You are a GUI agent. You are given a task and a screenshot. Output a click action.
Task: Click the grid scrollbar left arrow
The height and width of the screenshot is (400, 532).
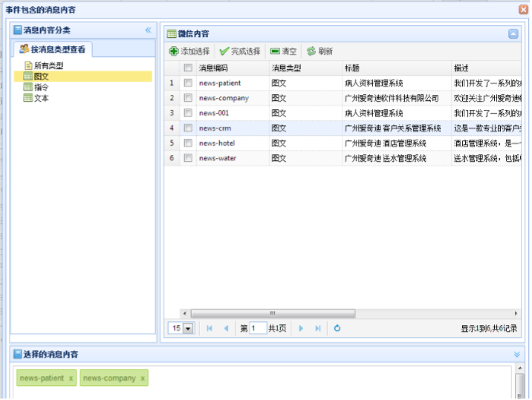tap(184, 313)
